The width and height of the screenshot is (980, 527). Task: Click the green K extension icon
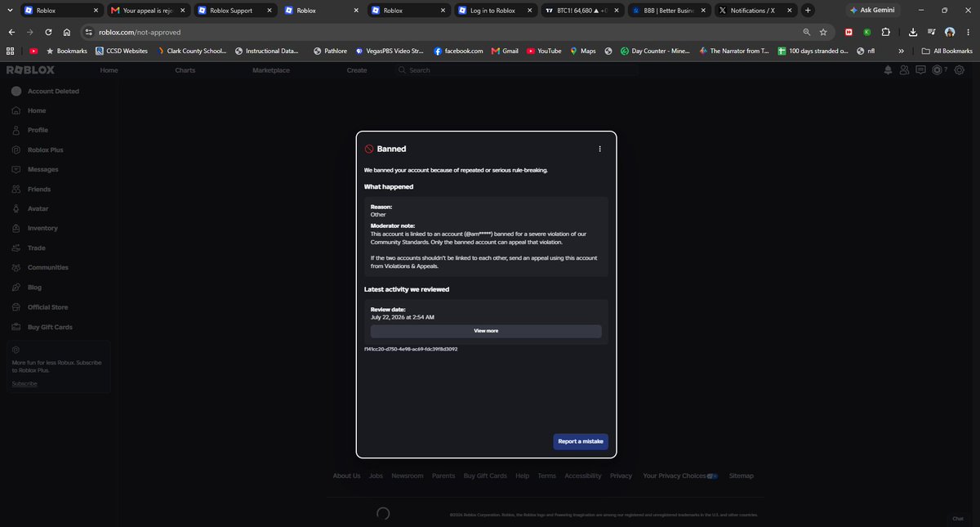(867, 32)
